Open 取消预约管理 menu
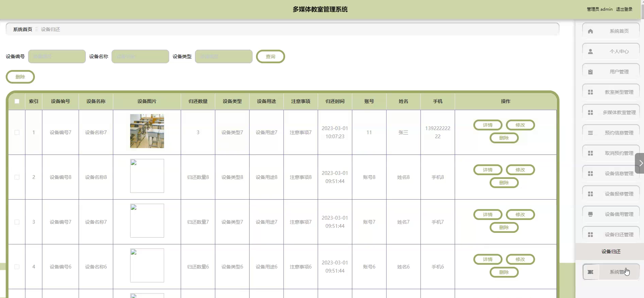Viewport: 644px width, 298px height. click(611, 153)
